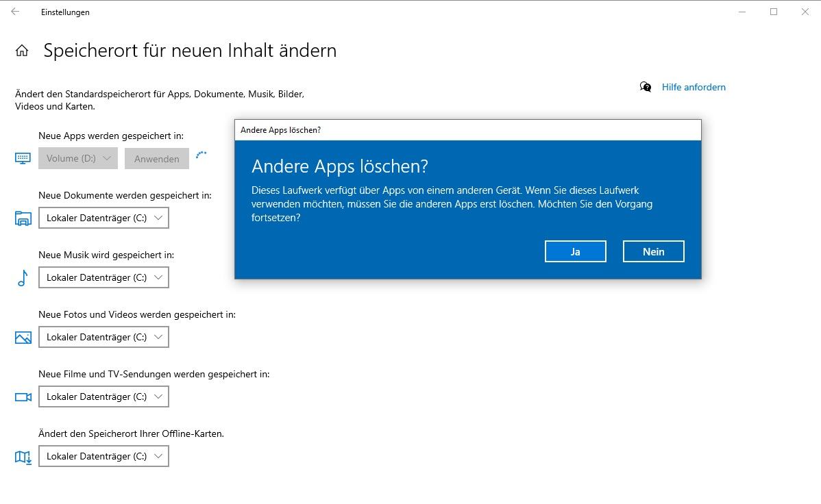
Task: Open the offline maps location dropdown
Action: [103, 456]
